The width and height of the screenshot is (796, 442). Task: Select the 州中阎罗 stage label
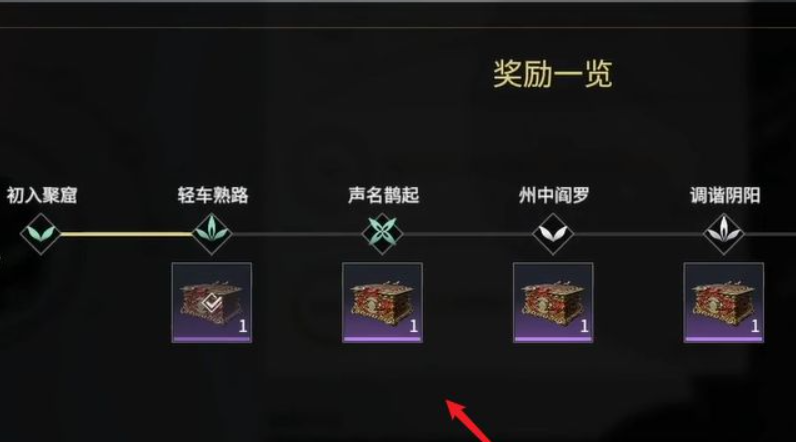point(554,195)
